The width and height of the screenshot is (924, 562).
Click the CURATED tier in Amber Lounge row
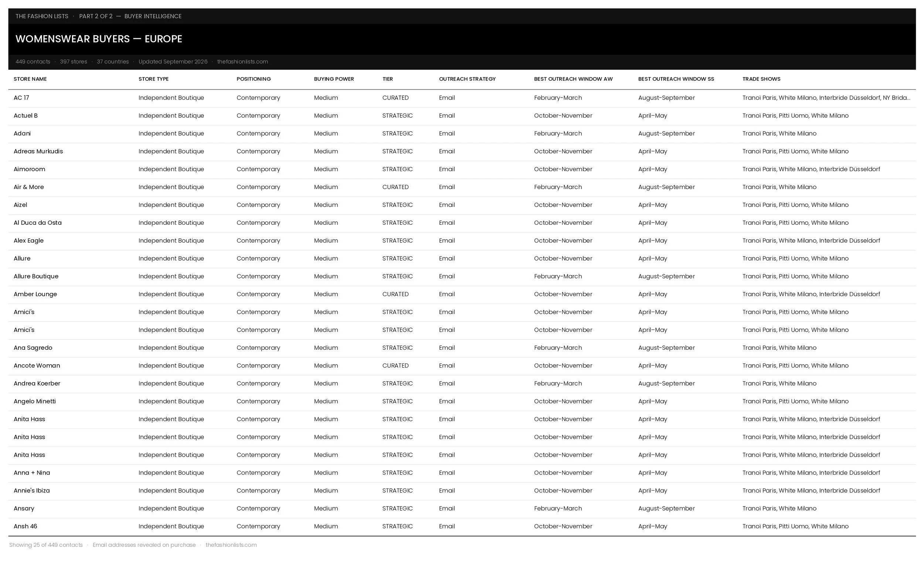[395, 294]
